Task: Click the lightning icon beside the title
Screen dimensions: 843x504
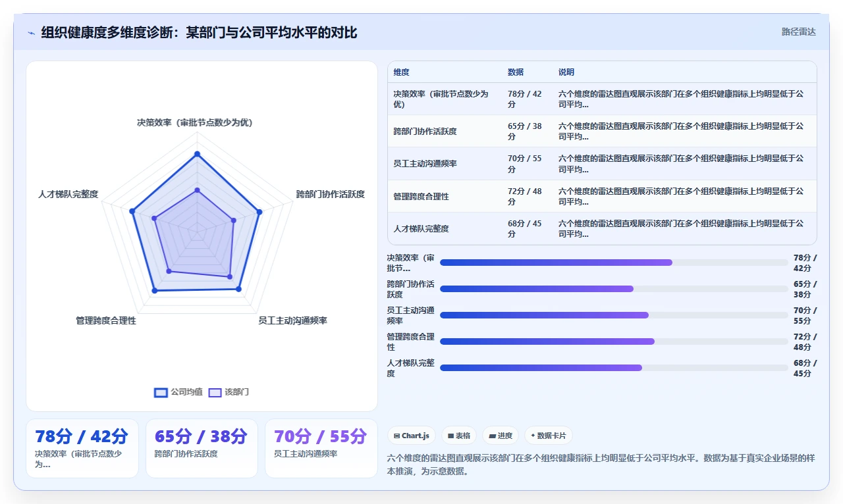Action: click(x=31, y=33)
